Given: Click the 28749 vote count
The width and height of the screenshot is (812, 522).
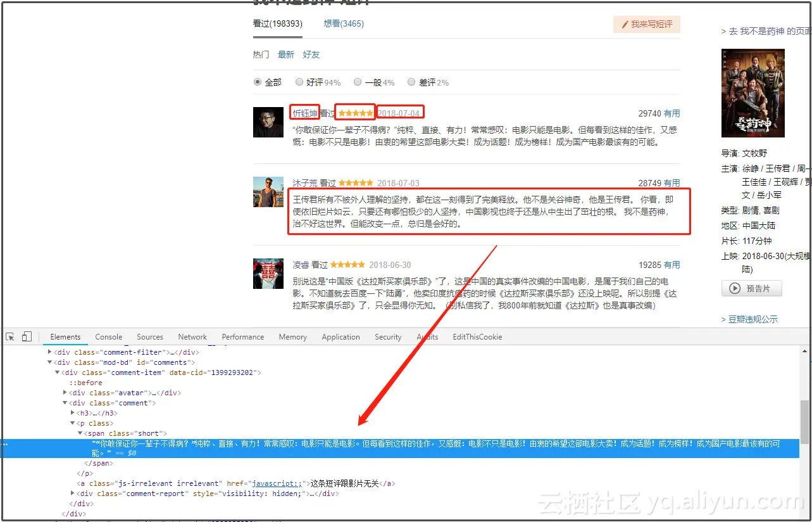Looking at the screenshot, I should click(x=649, y=182).
